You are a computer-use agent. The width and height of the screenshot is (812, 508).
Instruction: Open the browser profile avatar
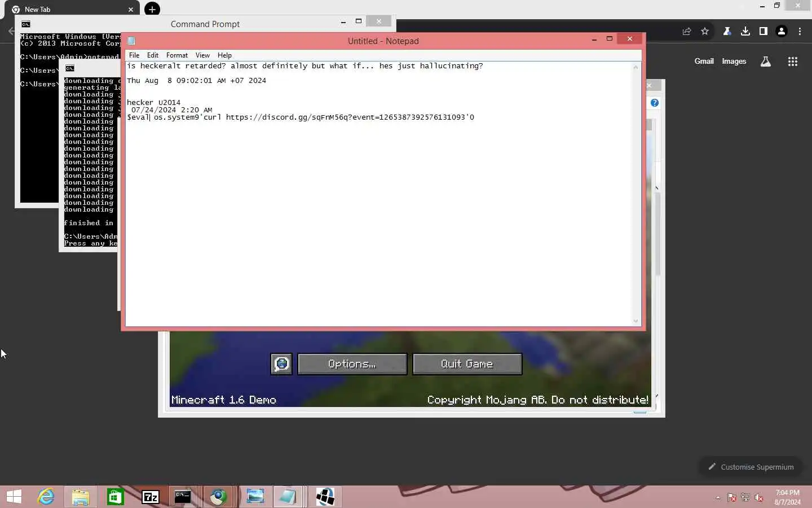(x=782, y=32)
